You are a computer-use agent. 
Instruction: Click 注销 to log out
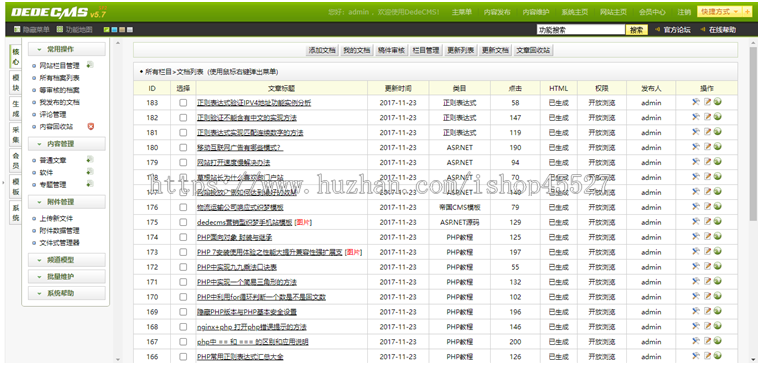(684, 12)
